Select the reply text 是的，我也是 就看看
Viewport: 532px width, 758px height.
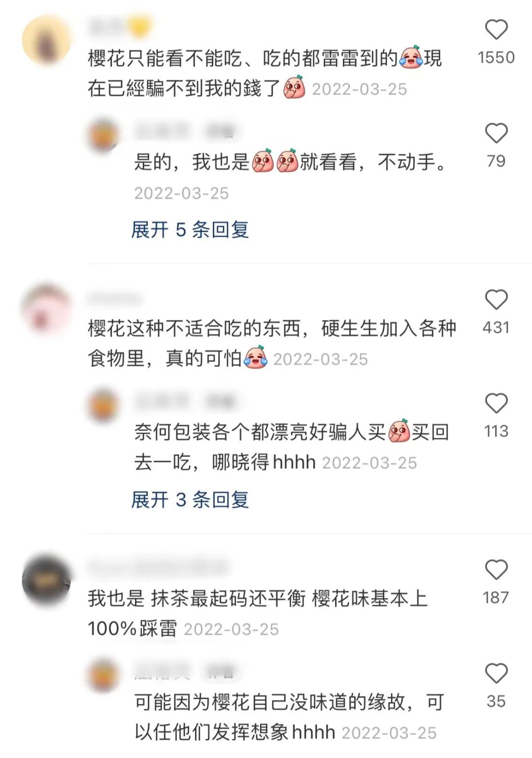pos(290,162)
